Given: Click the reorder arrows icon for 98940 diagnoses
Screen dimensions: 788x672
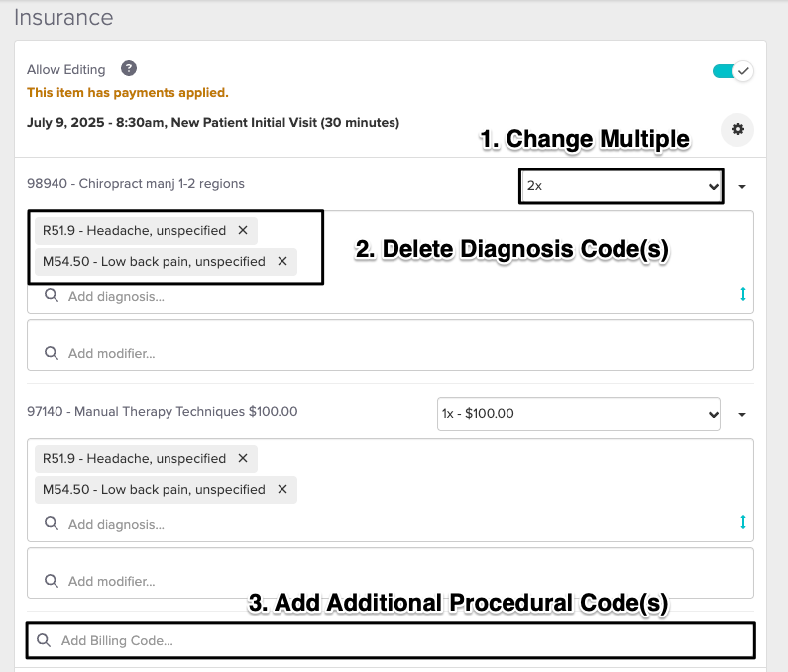Looking at the screenshot, I should tap(743, 294).
